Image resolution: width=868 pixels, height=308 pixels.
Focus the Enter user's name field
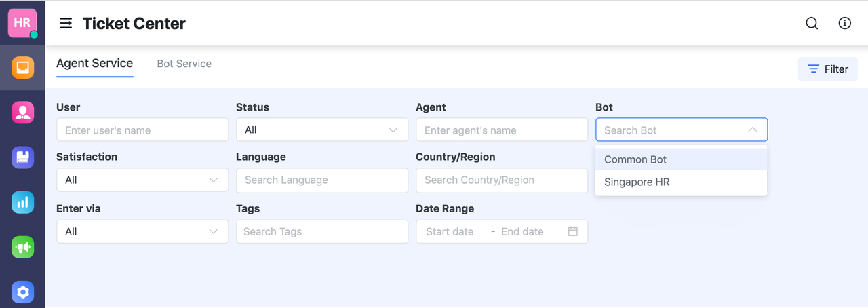click(x=142, y=130)
